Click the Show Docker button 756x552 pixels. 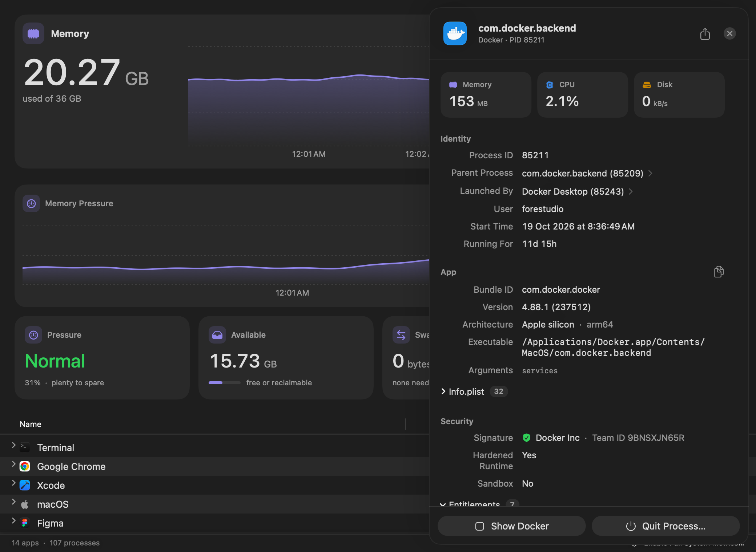(511, 526)
